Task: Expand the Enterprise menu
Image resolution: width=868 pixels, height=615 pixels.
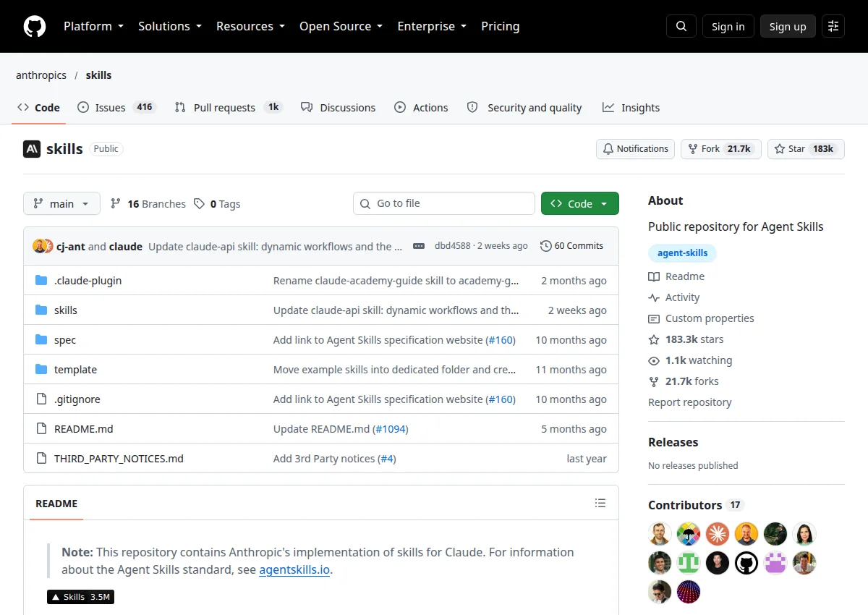Action: click(432, 26)
